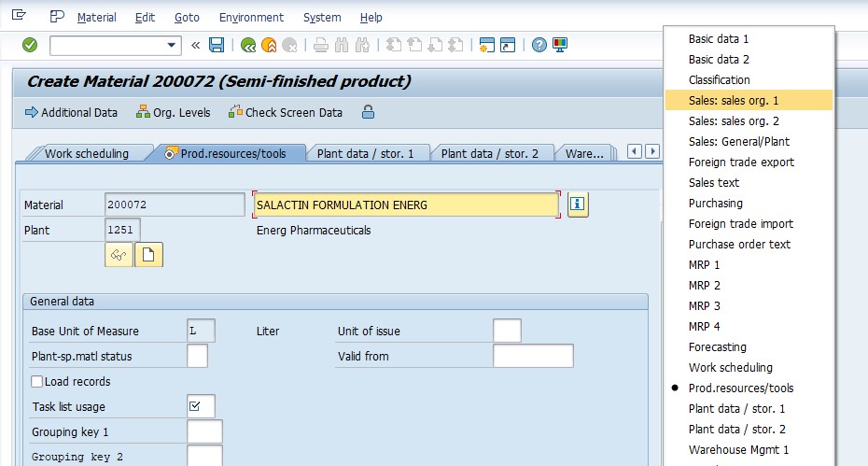Screen dimensions: 868x466
Task: Click the Create New Session icon
Action: (x=486, y=45)
